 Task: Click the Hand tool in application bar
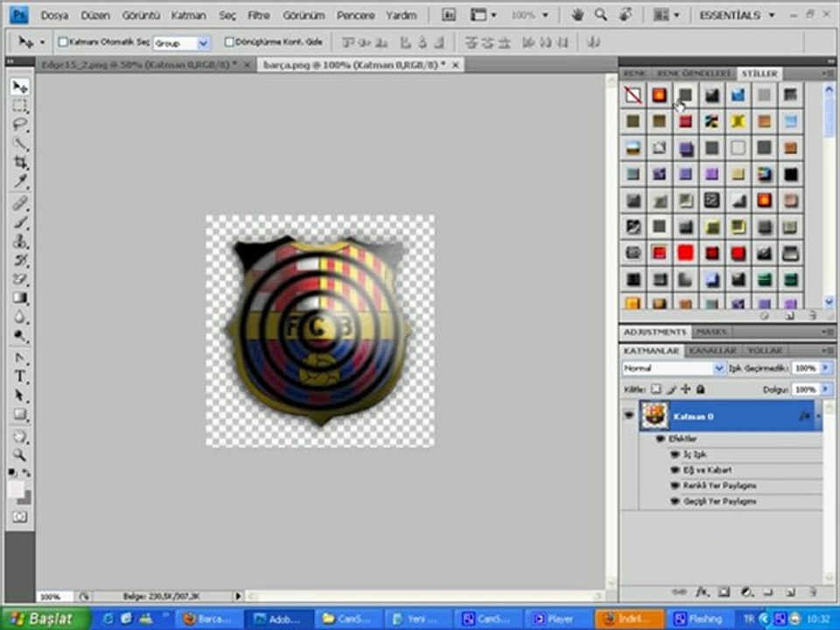(x=577, y=15)
